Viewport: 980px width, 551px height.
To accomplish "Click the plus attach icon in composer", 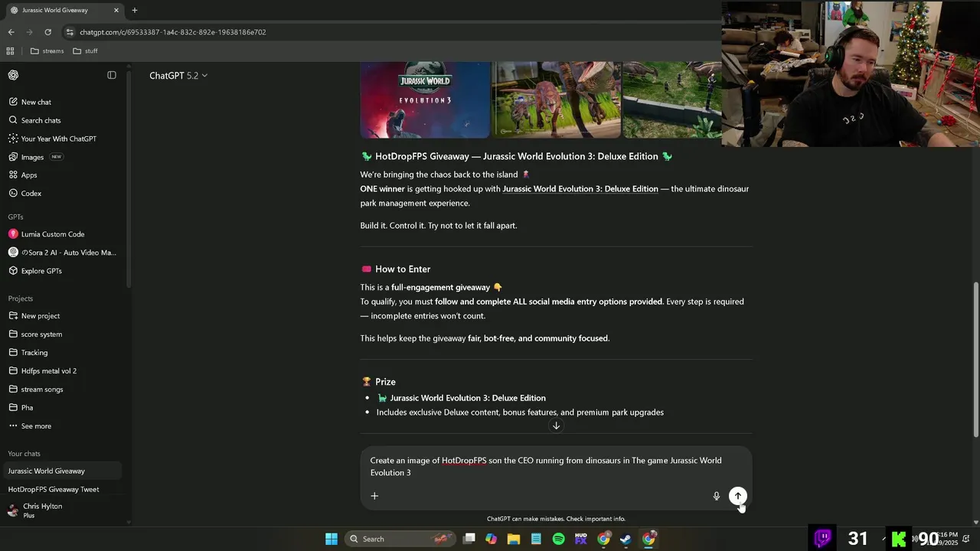I will coord(374,496).
